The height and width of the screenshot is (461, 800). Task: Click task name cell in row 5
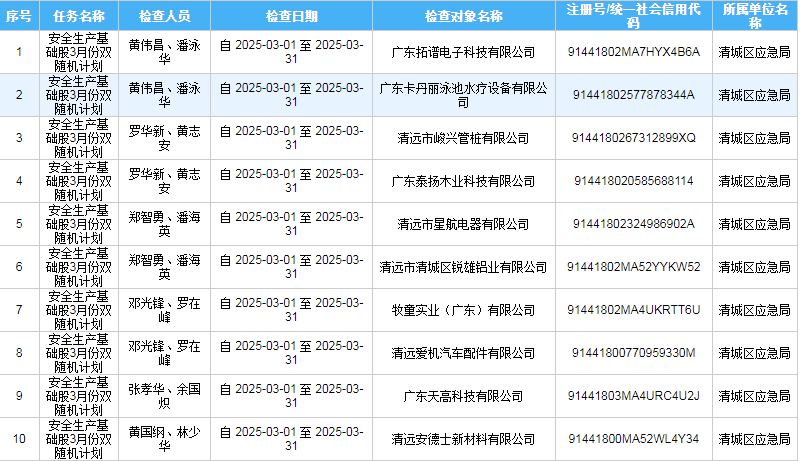coord(79,224)
